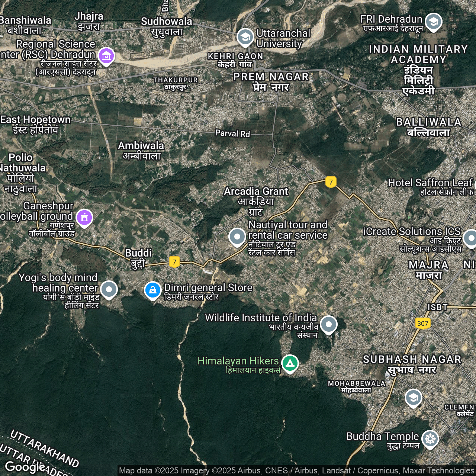Open Nautiyal tour and rental car pin
Screen dimensions: 476x476
pyautogui.click(x=237, y=237)
